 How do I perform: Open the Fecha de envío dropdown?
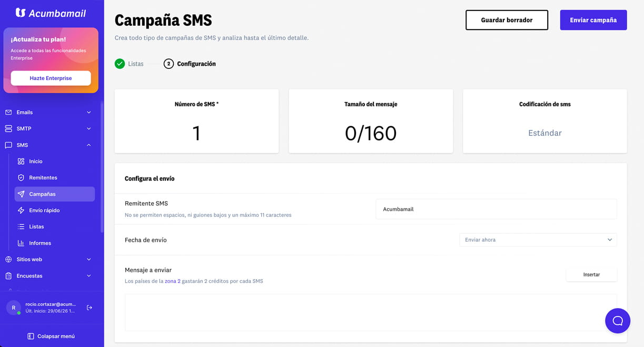538,240
